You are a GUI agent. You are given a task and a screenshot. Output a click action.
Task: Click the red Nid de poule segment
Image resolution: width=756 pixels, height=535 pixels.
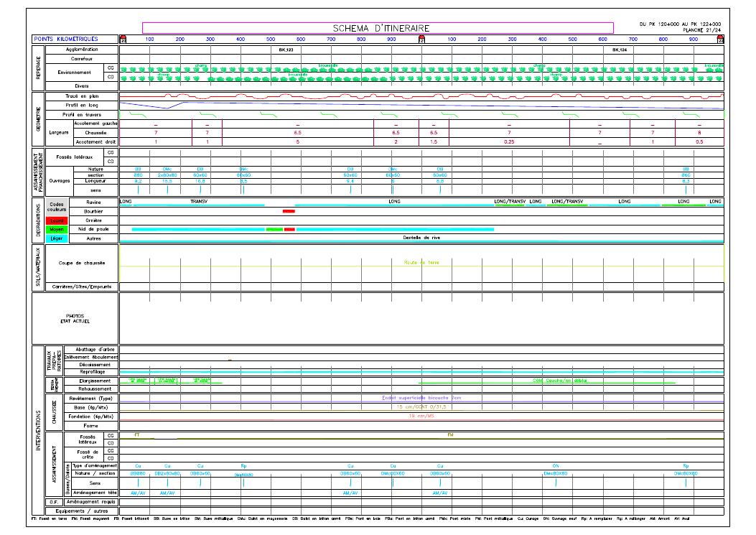(289, 229)
